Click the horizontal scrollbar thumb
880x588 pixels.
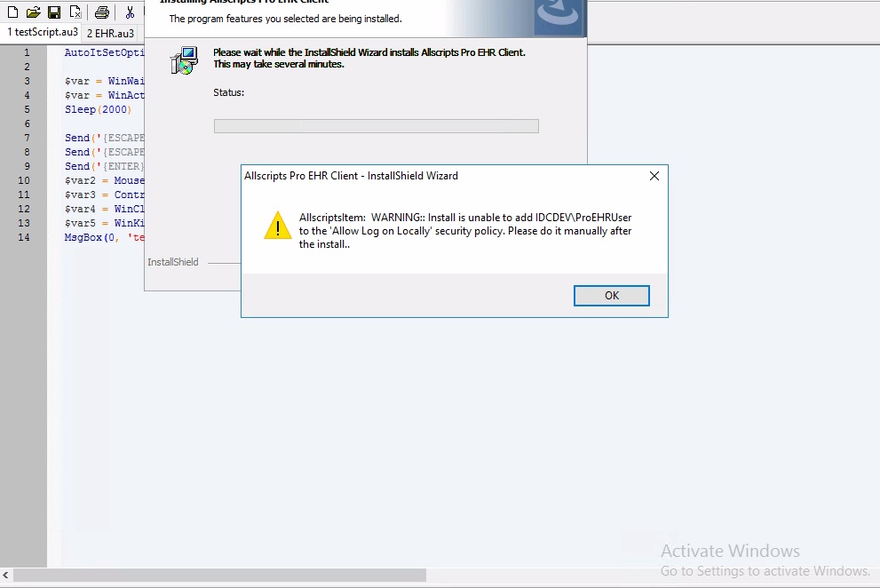[x=219, y=575]
